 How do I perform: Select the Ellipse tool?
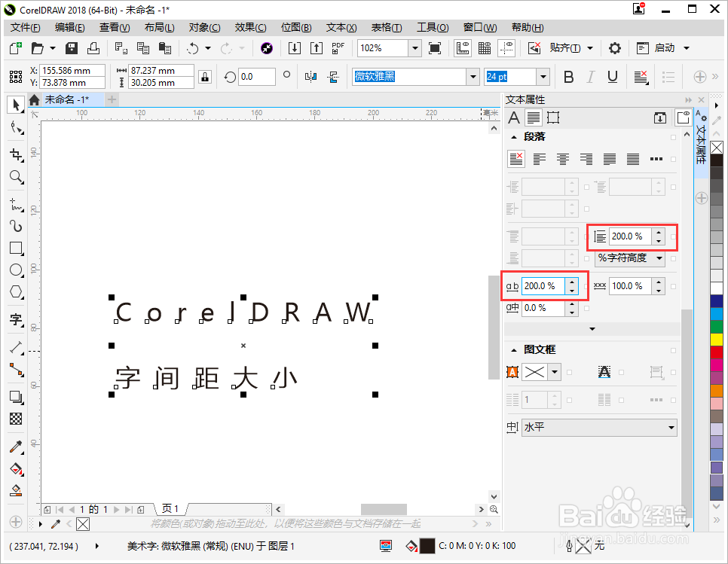click(16, 270)
